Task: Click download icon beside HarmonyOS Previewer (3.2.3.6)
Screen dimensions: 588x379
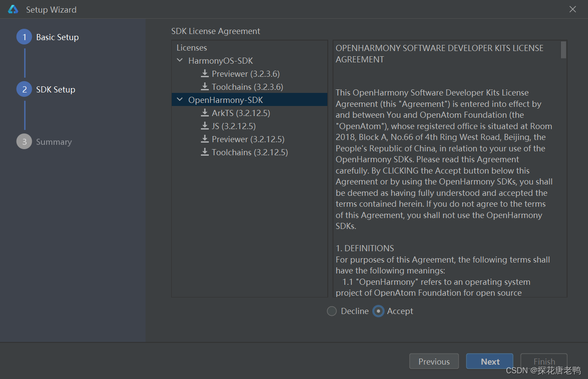Action: (205, 74)
